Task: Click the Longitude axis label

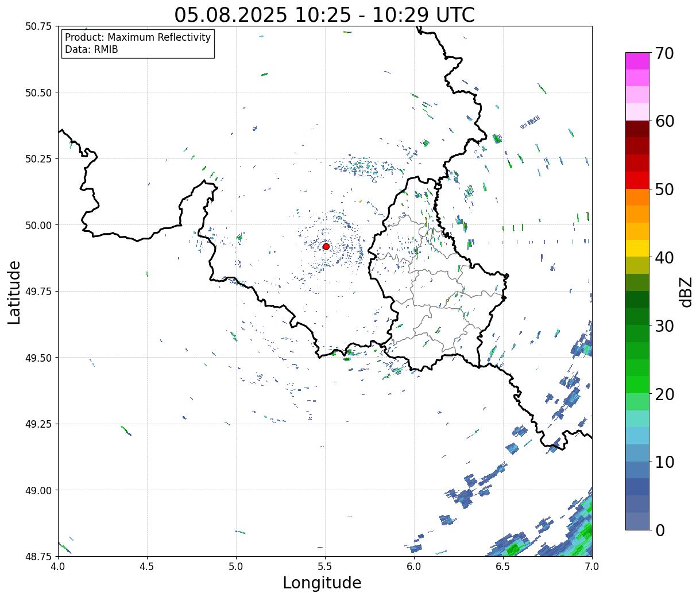Action: [322, 583]
